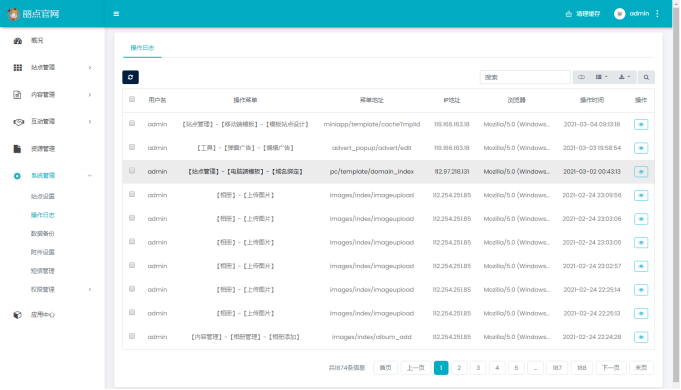This screenshot has width=681, height=390.
Task: Click the 菜单地址 column header
Action: tap(372, 100)
